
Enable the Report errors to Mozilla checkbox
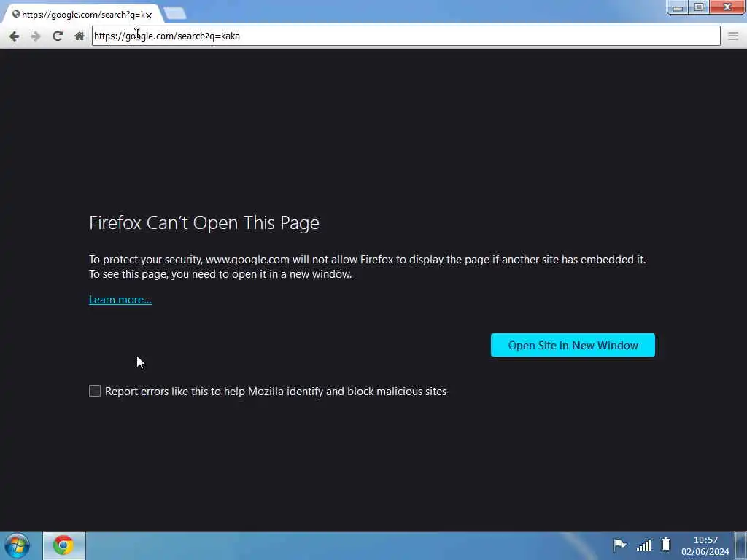(x=95, y=391)
